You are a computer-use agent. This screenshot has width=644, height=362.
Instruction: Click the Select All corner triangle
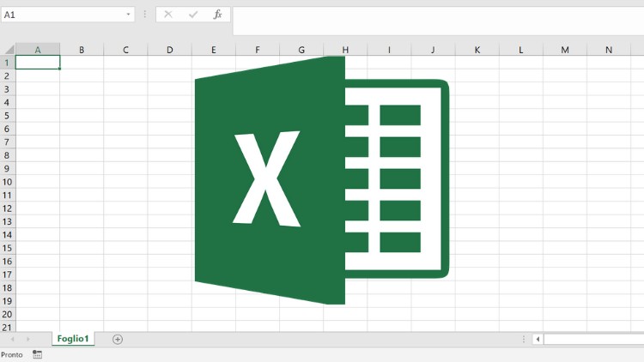[x=9, y=49]
